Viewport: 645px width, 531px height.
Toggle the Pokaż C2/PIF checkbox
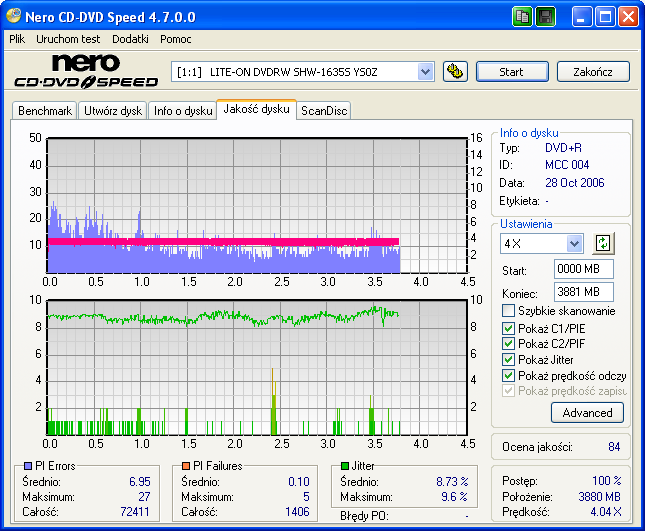coord(508,343)
